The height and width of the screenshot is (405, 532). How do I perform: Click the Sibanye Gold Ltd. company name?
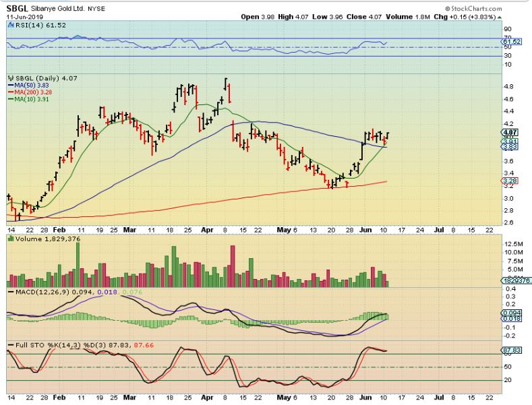[x=58, y=9]
